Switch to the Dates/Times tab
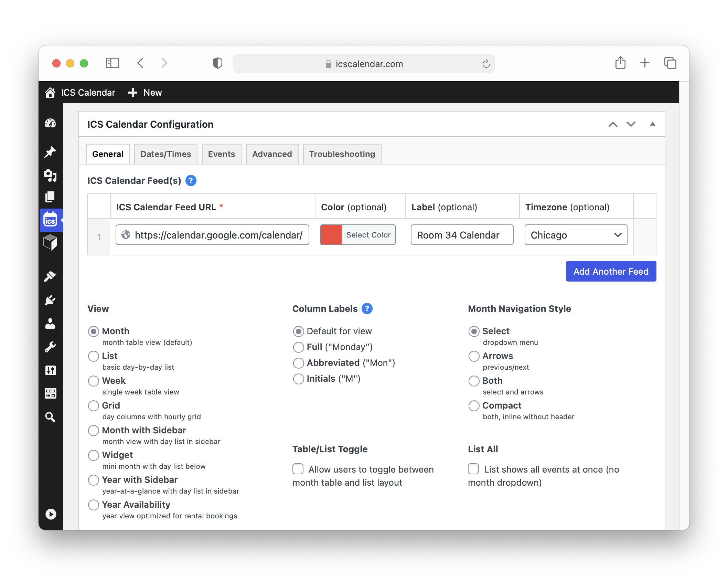728x581 pixels. tap(165, 154)
